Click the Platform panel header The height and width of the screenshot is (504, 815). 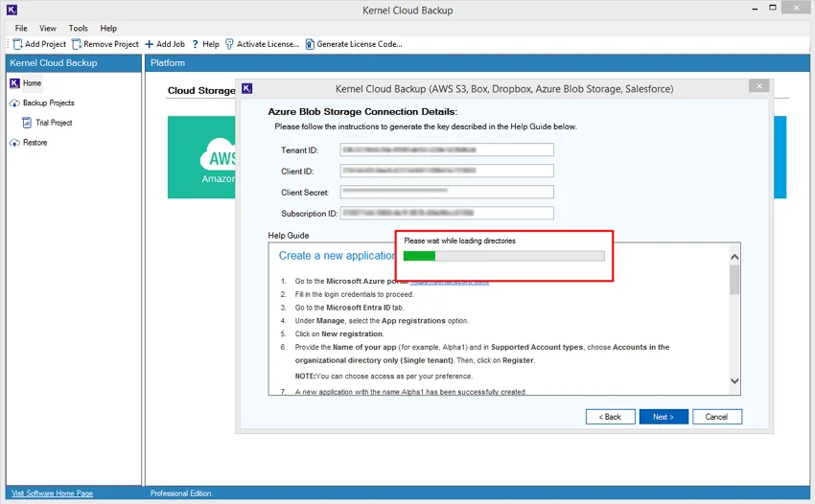[477, 63]
